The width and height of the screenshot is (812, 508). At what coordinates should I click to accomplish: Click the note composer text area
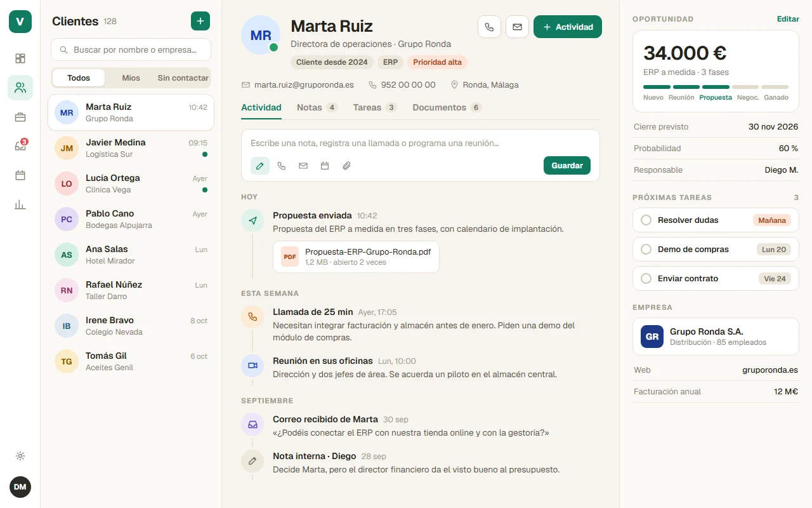coord(421,144)
